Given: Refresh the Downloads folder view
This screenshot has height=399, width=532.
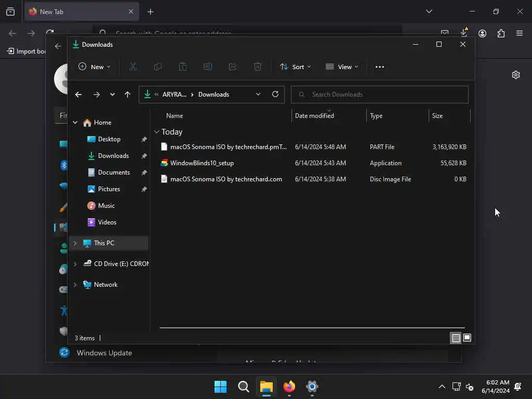Looking at the screenshot, I should click(275, 95).
